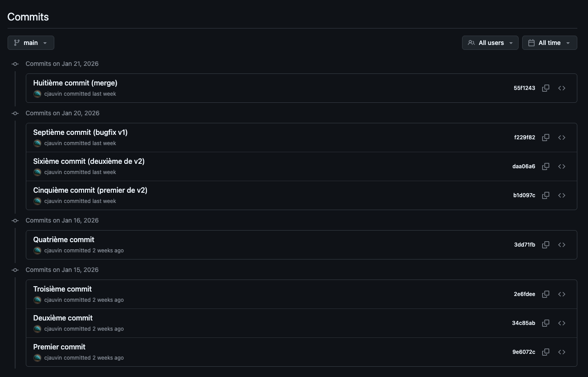Browse repository at commit 55f1243

coord(562,88)
